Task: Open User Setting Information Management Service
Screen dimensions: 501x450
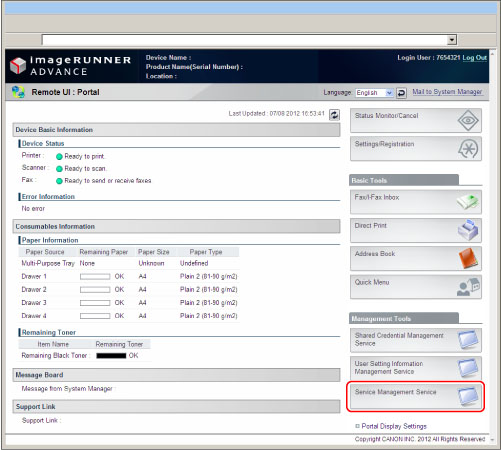Action: click(416, 368)
